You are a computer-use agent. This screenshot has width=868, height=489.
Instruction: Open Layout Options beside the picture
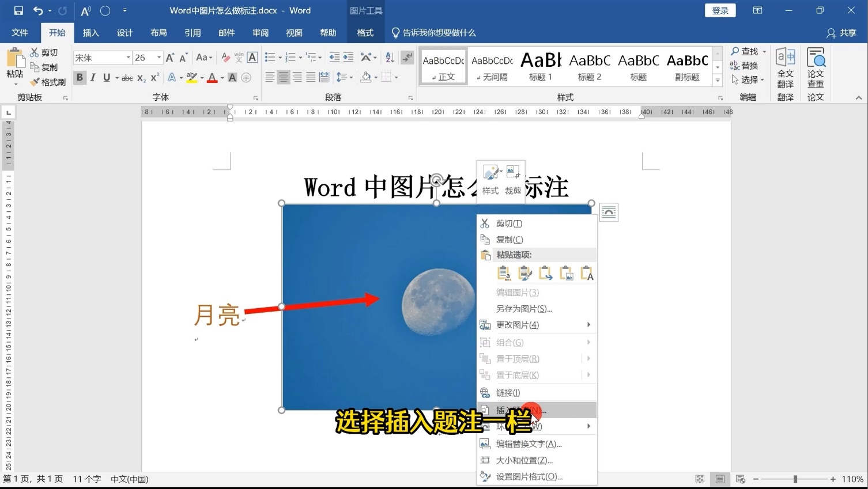click(609, 213)
